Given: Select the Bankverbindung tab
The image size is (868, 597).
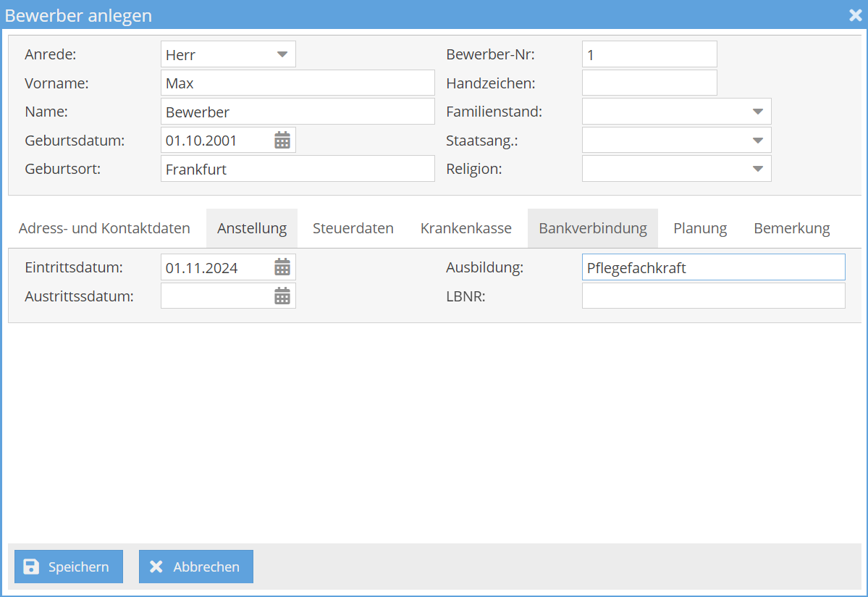Looking at the screenshot, I should click(x=592, y=227).
